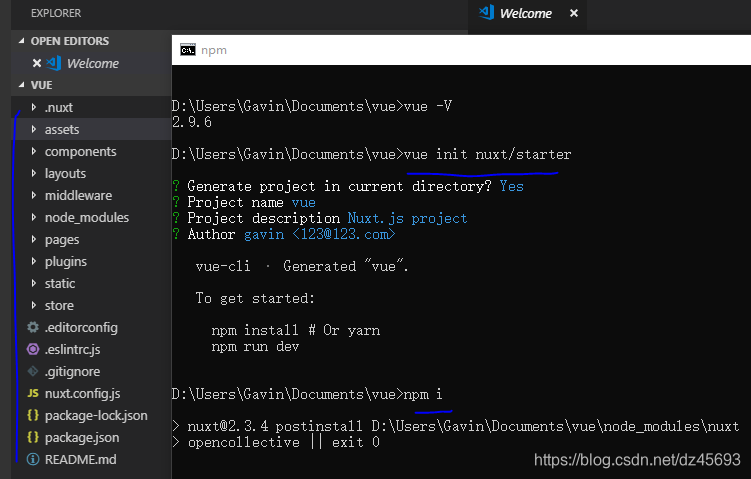Click the VS Code icon in Open Editors

point(54,63)
